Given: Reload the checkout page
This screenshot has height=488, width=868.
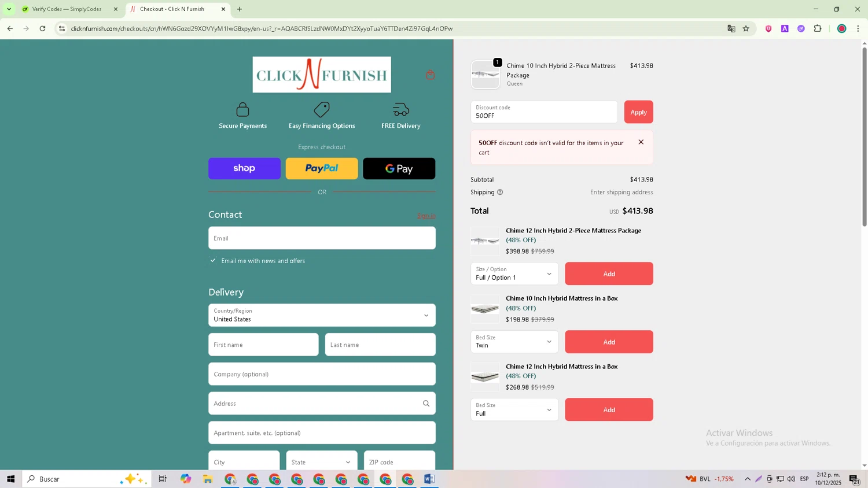Looking at the screenshot, I should click(x=42, y=28).
